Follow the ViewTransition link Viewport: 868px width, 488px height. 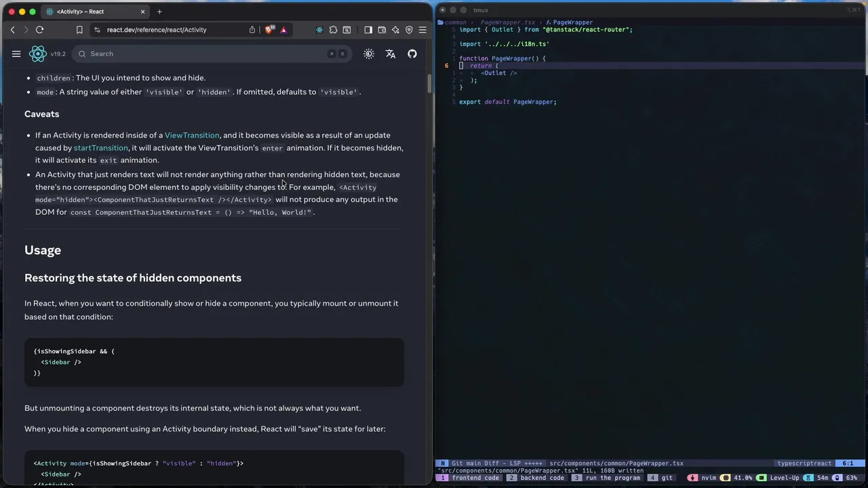coord(192,135)
